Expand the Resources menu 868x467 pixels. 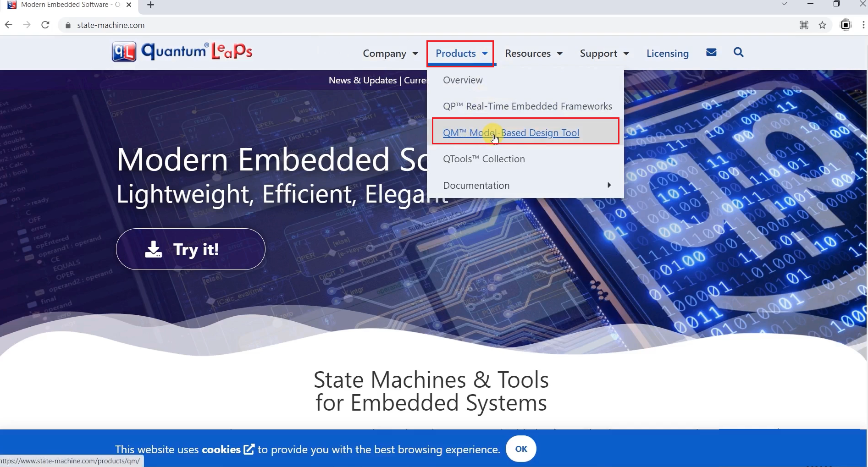[534, 54]
